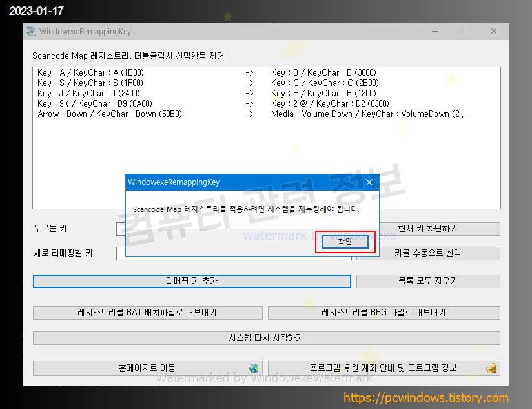This screenshot has height=409, width=532.
Task: Click the 현재 키 차단하기 button
Action: 440,229
